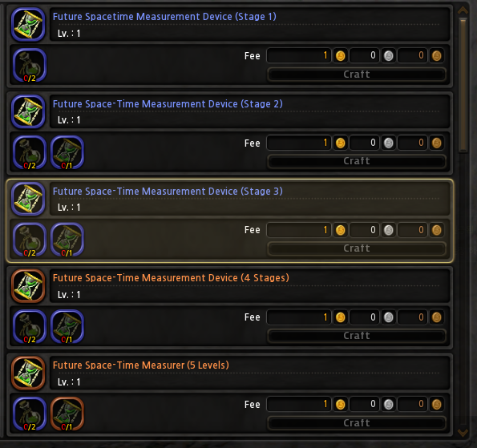Click scrollbar up arrow
This screenshot has height=448, width=477.
coord(463,10)
